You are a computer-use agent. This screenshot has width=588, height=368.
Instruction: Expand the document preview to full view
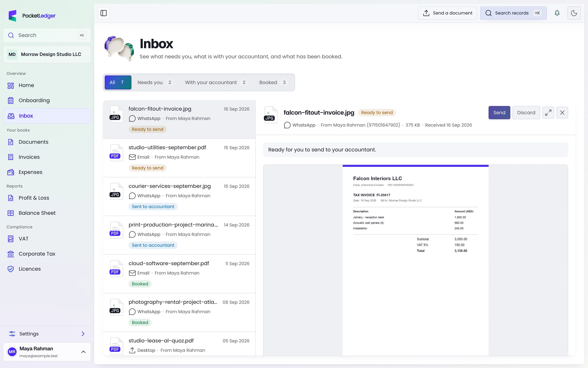click(548, 112)
